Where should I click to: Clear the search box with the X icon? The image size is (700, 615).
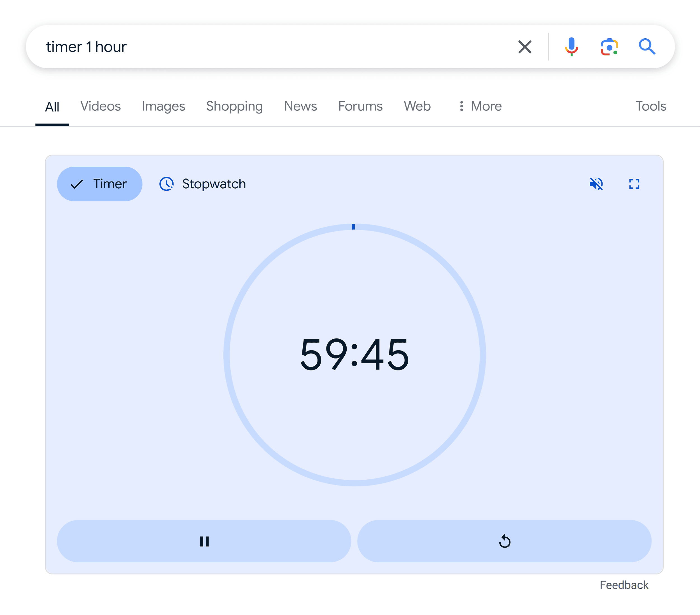(525, 47)
